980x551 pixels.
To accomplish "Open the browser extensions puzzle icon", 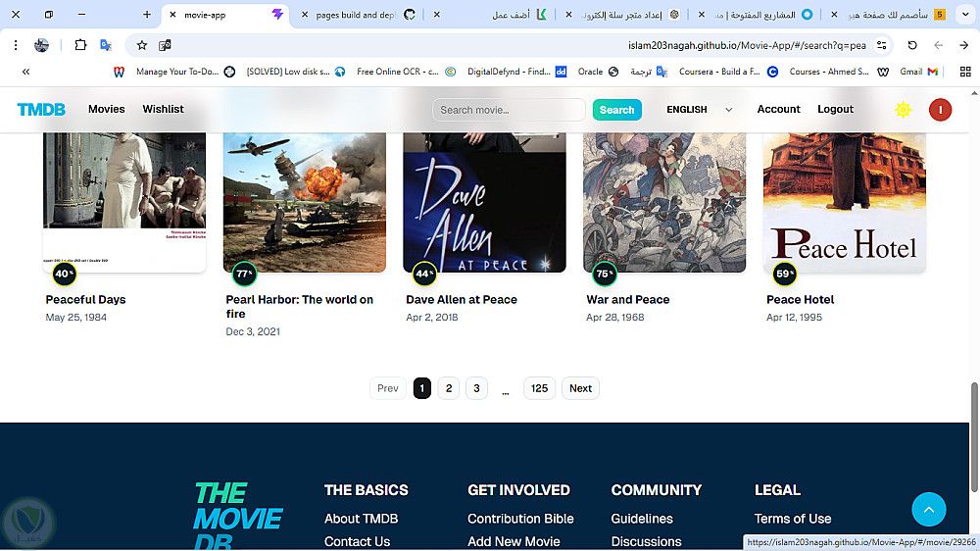I will (80, 45).
